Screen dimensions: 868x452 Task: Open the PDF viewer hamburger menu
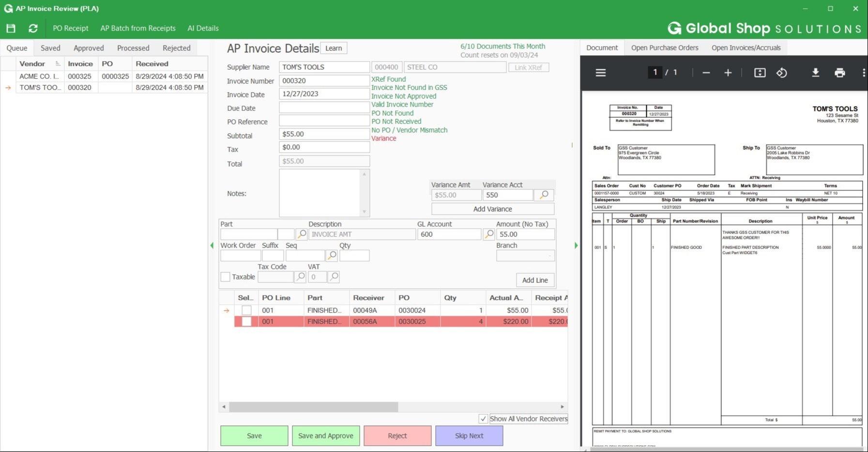pyautogui.click(x=600, y=72)
